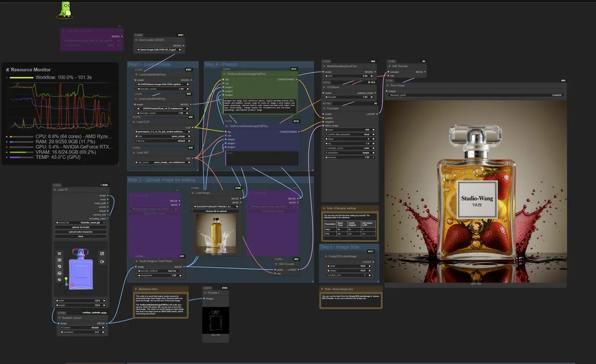Open the sampler_name dropdown showing euler
Viewport: 596px width, 364px height.
[x=351, y=148]
